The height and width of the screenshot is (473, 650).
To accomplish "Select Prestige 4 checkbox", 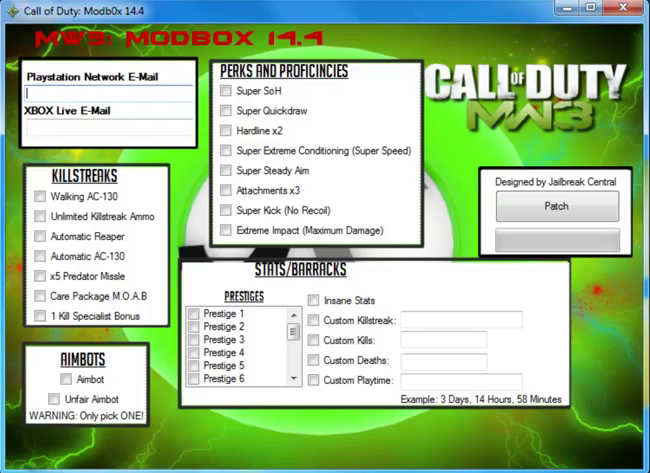I will click(194, 353).
